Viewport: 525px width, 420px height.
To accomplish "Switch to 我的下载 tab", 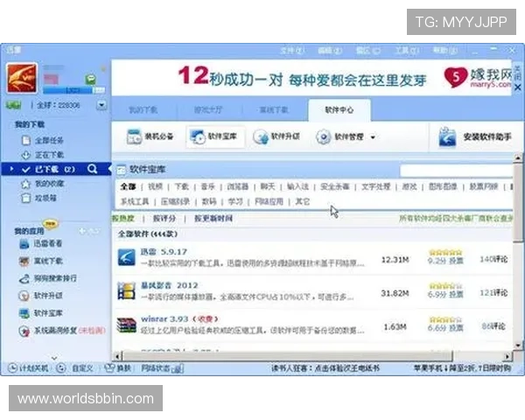I will [143, 109].
